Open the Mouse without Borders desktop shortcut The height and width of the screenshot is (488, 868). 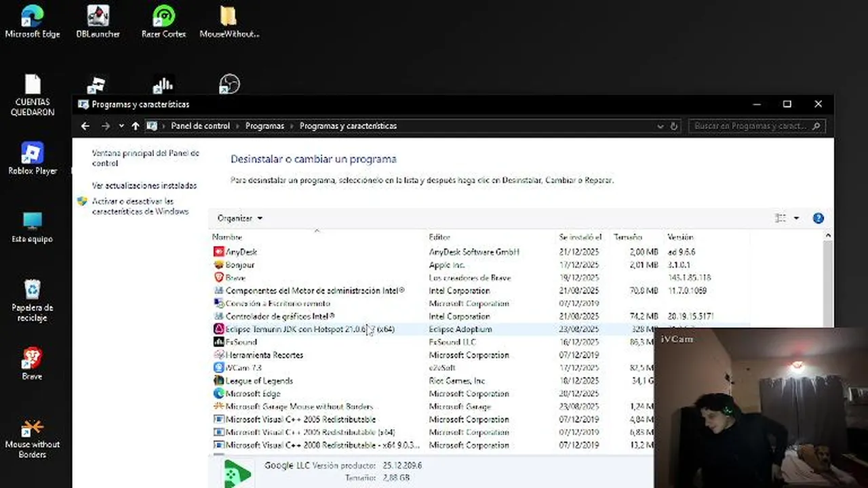(33, 439)
